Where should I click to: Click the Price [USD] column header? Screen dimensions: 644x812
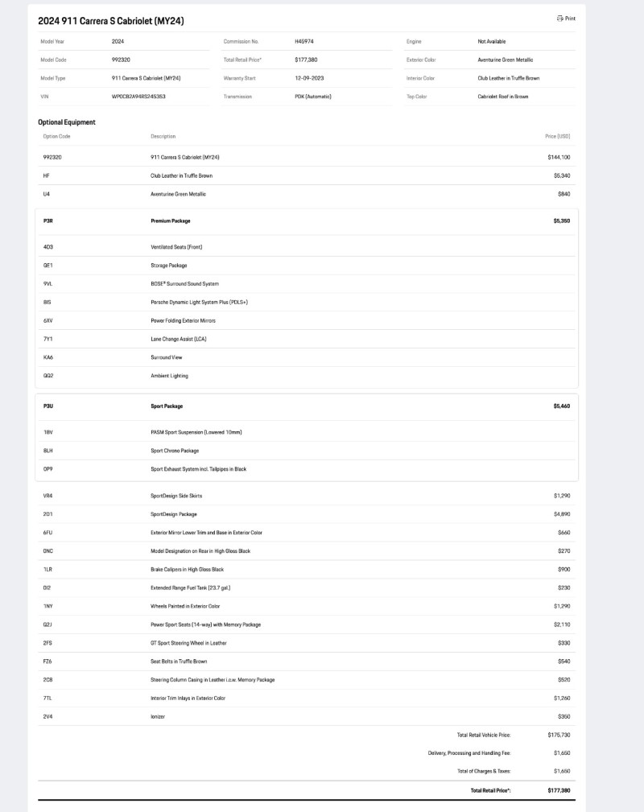tap(557, 137)
